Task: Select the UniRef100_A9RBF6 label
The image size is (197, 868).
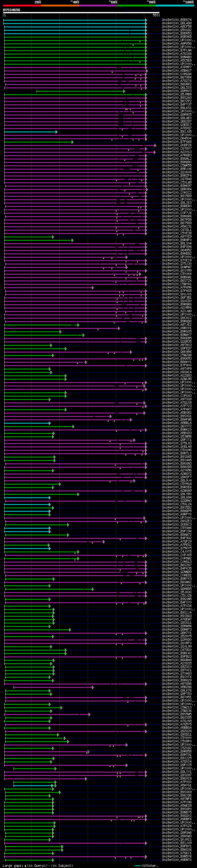Action: click(177, 819)
